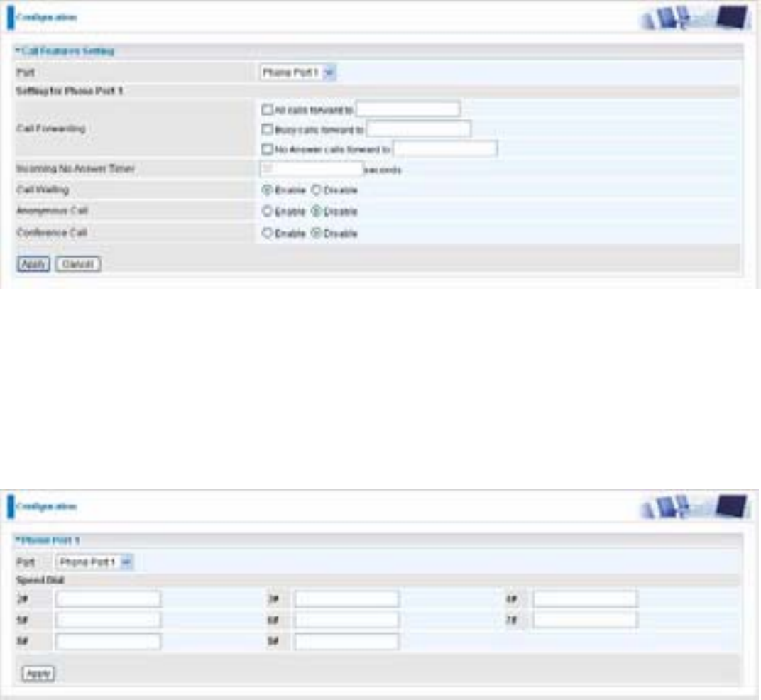The width and height of the screenshot is (761, 700).
Task: Click the 4# speed dial field
Action: [585, 599]
